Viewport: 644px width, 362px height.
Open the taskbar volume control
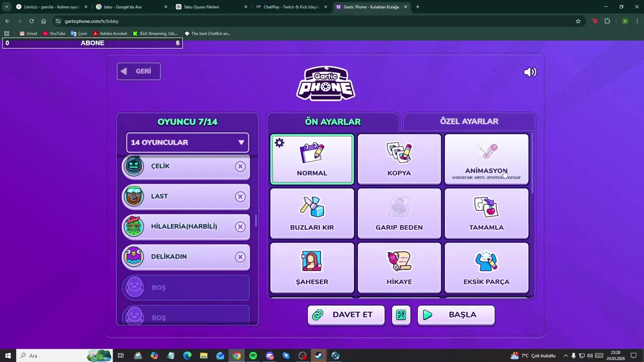click(x=590, y=355)
